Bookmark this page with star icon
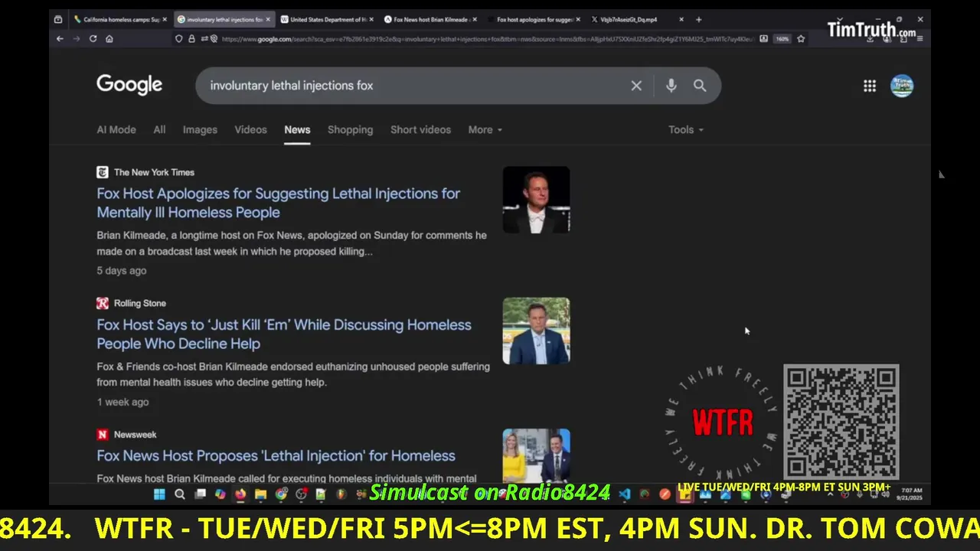980x551 pixels. tap(801, 38)
